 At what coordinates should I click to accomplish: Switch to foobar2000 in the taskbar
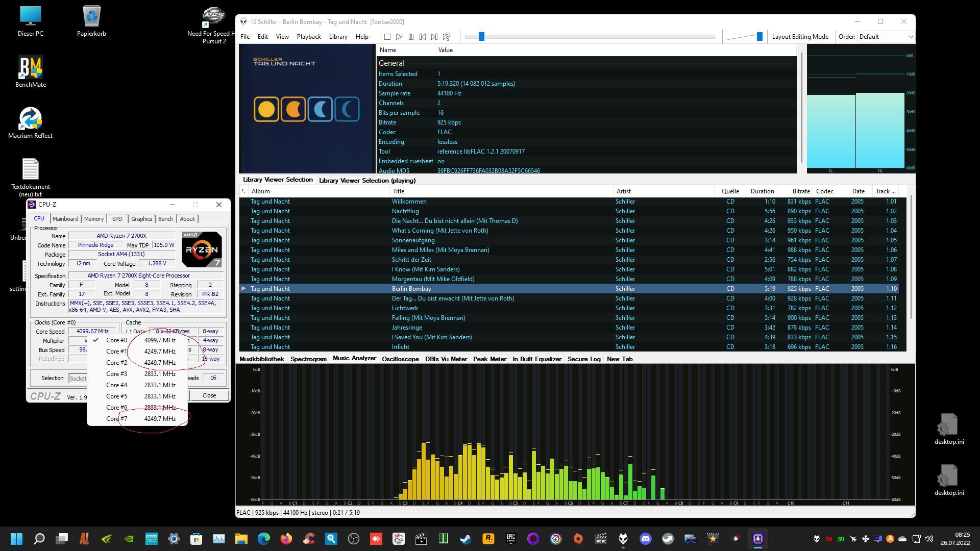[x=623, y=539]
